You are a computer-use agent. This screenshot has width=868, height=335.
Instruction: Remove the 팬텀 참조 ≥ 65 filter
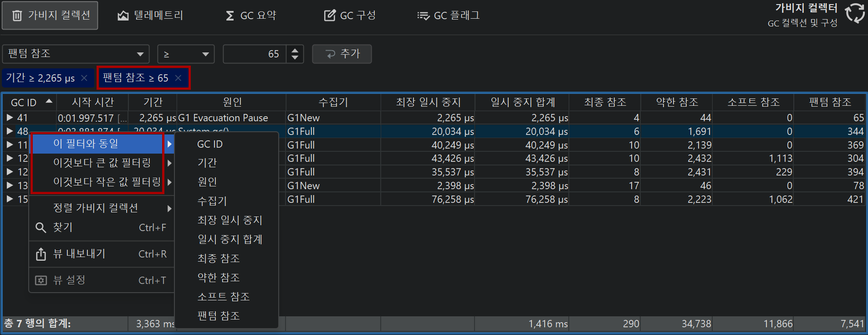[179, 78]
